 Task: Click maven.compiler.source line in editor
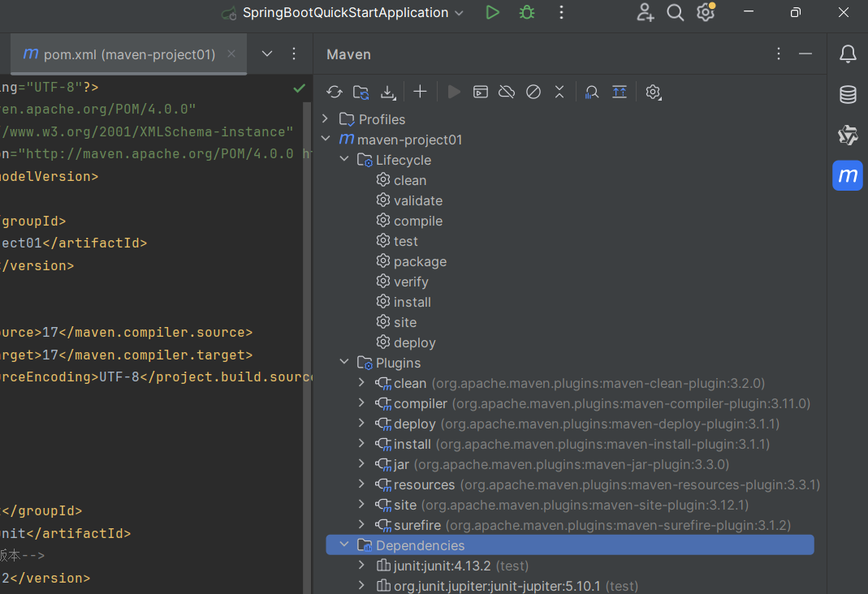pyautogui.click(x=126, y=333)
